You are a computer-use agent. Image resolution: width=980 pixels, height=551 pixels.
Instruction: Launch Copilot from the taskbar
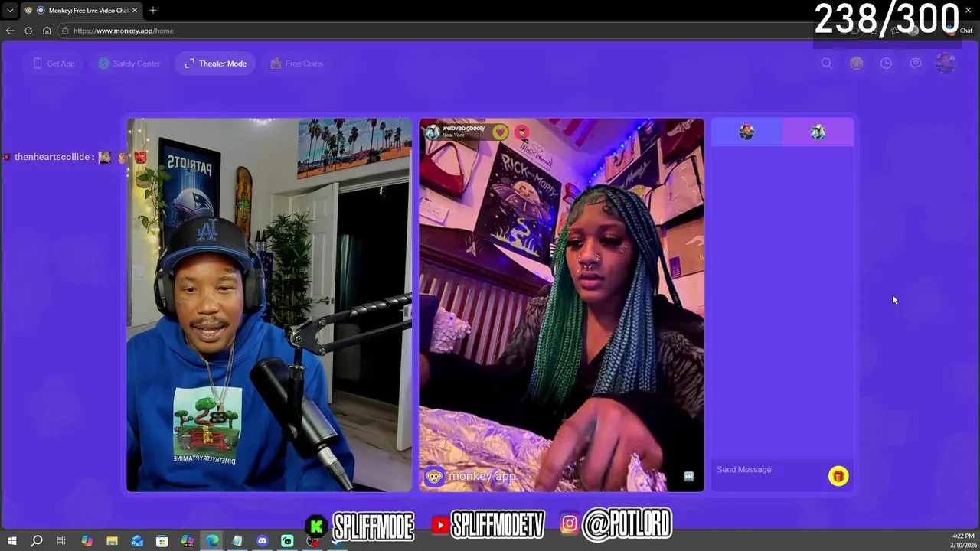pyautogui.click(x=87, y=541)
